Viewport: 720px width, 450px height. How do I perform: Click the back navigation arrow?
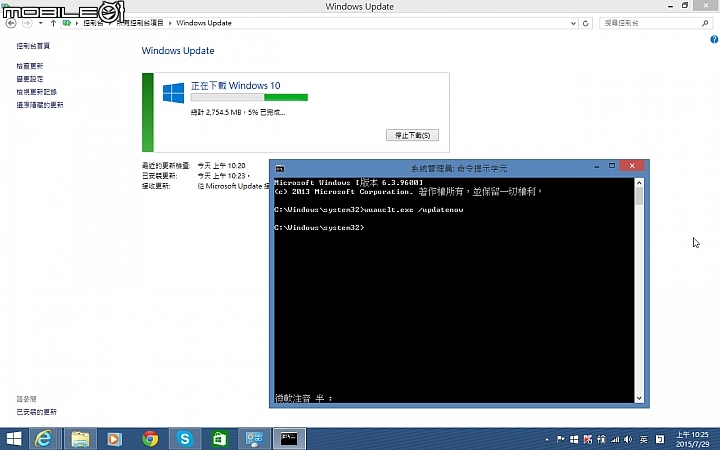tap(11, 23)
